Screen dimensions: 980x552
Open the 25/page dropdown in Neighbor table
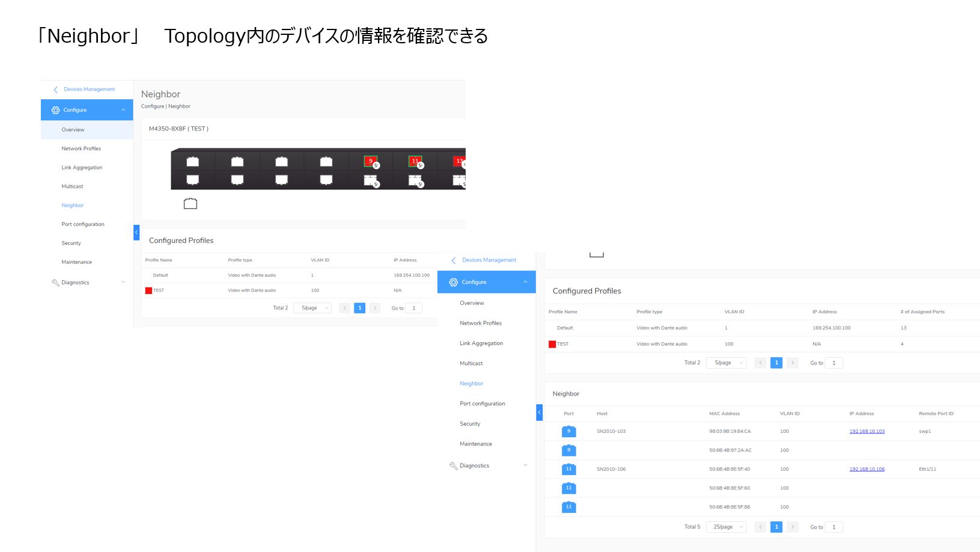[x=726, y=527]
